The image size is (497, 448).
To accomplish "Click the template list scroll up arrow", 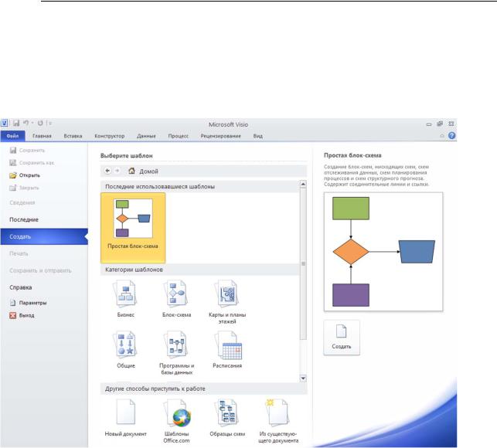I will (303, 184).
